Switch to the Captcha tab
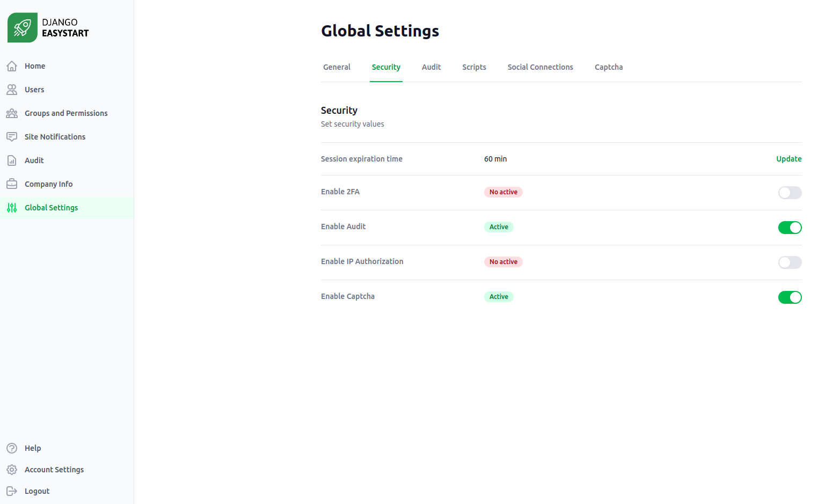The height and width of the screenshot is (504, 818). click(609, 67)
